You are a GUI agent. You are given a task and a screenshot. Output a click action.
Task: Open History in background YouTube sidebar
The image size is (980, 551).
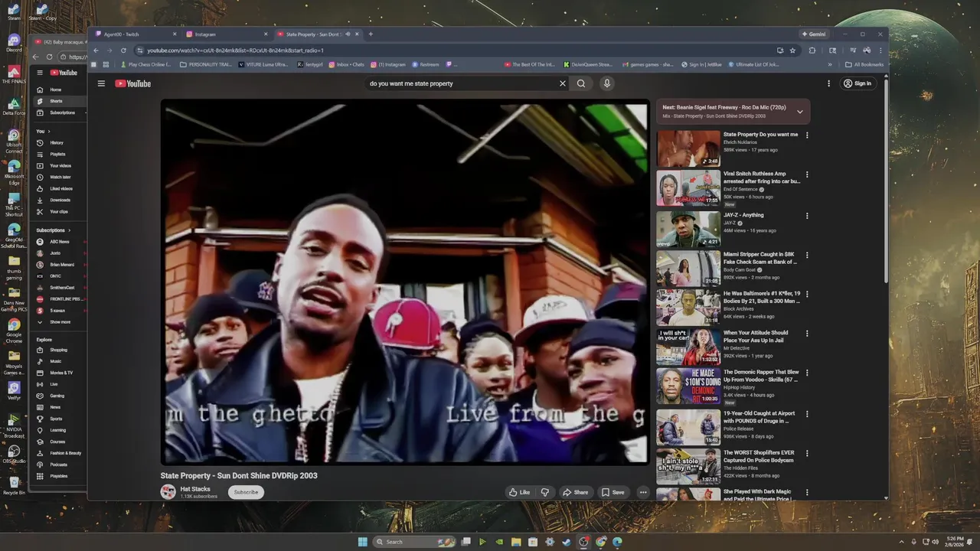(x=57, y=142)
